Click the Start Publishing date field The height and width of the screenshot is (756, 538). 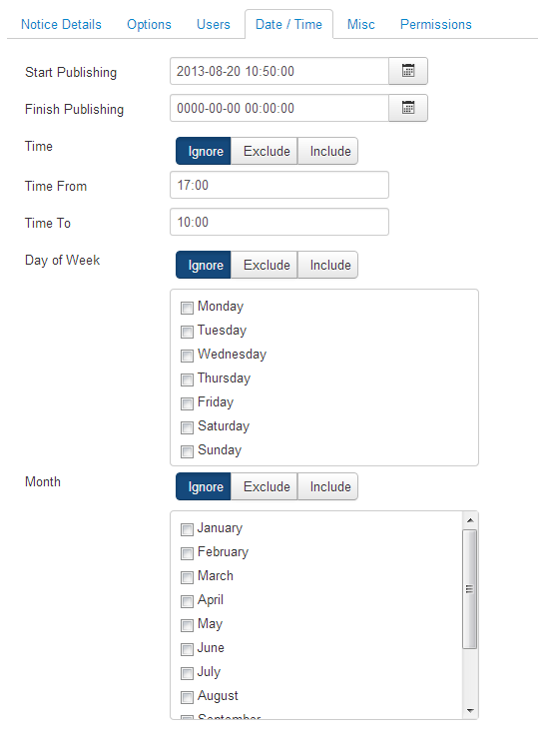click(279, 71)
